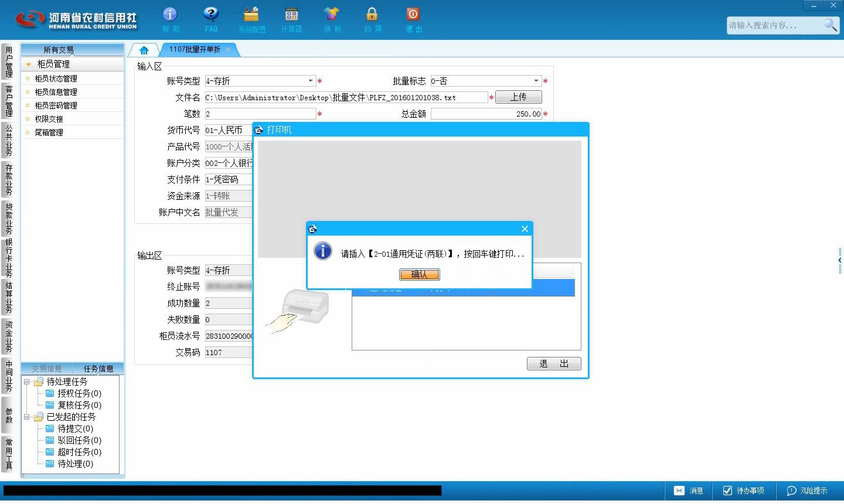Viewport: 844px width, 504px height.
Task: Click the 换肤 skin change icon
Action: pos(332,19)
